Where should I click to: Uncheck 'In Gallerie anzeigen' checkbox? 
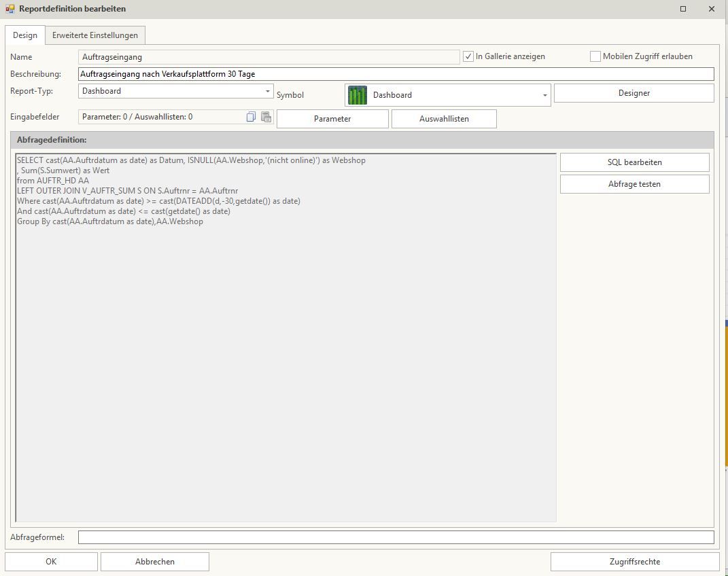pos(468,56)
